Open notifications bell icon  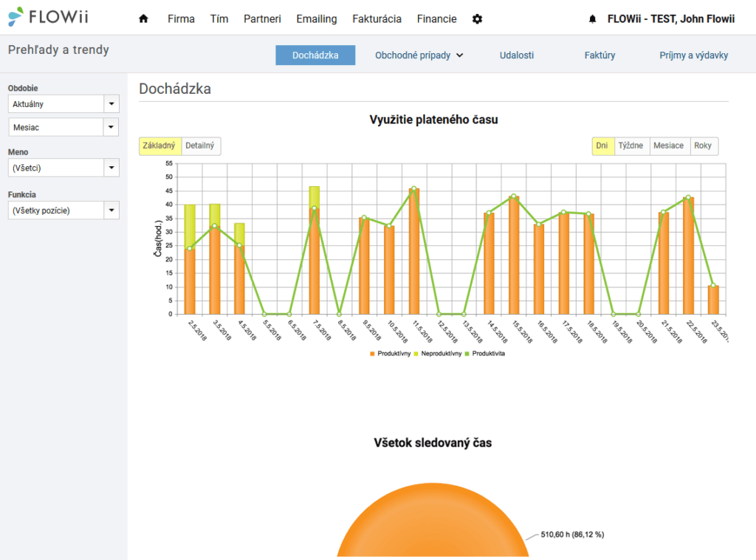point(593,18)
